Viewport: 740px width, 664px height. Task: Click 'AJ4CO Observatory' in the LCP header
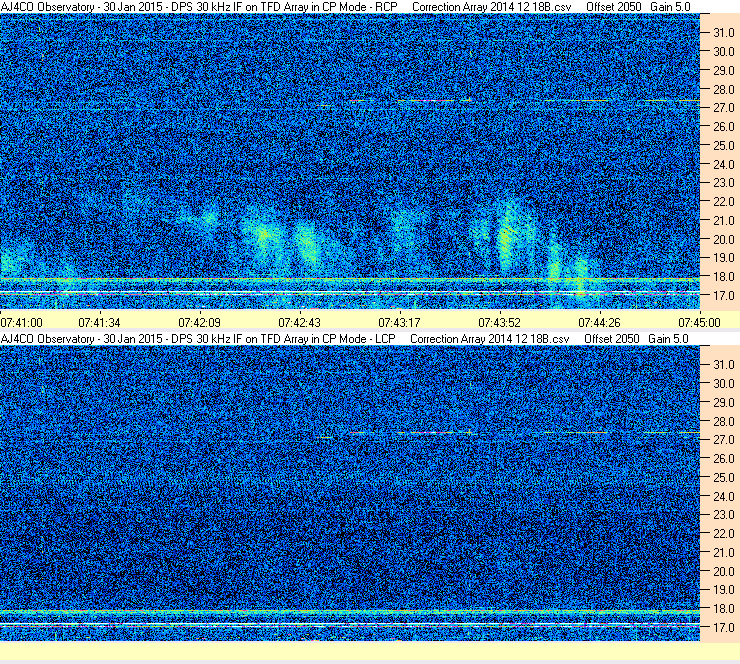click(47, 339)
